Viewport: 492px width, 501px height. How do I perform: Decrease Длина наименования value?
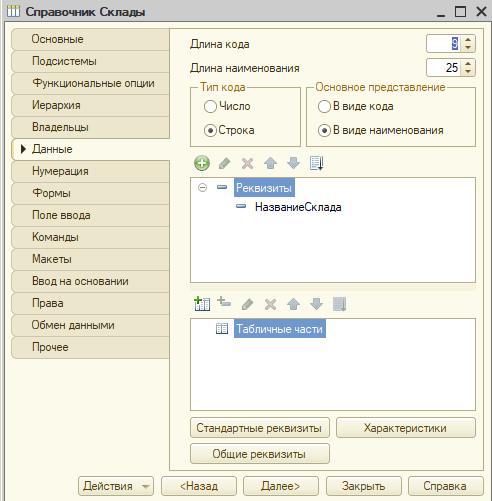468,72
